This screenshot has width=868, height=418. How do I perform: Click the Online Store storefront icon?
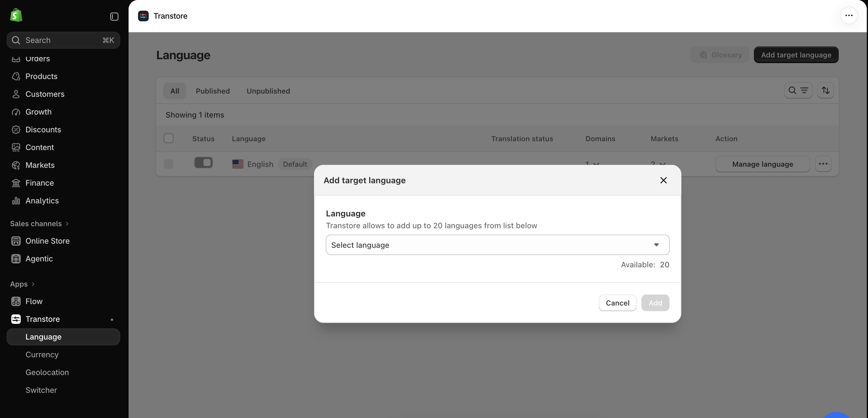coord(16,241)
